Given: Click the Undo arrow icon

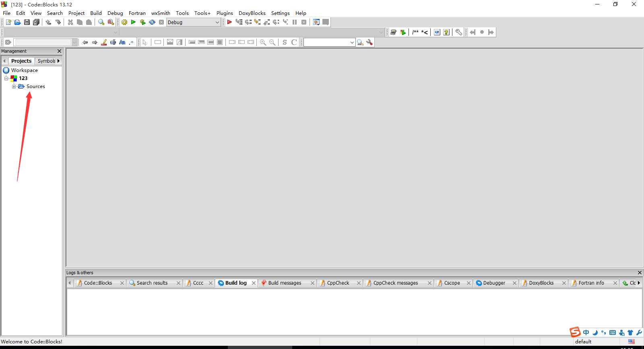Looking at the screenshot, I should (48, 22).
